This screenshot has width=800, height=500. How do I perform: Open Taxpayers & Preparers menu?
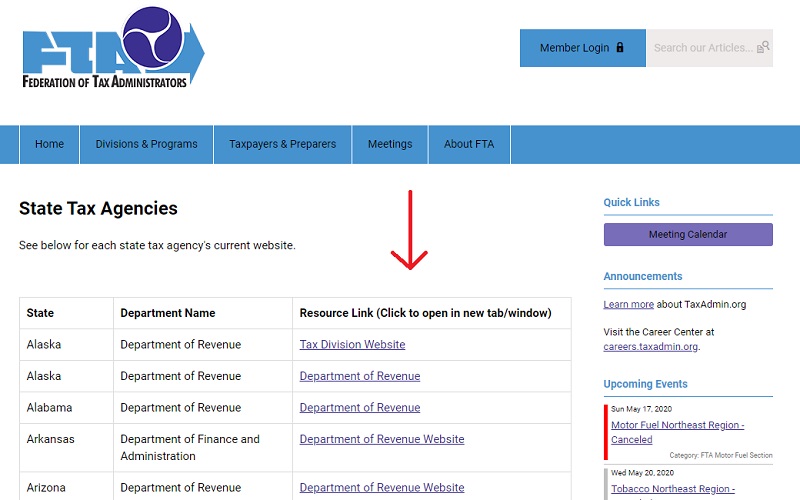pos(283,144)
